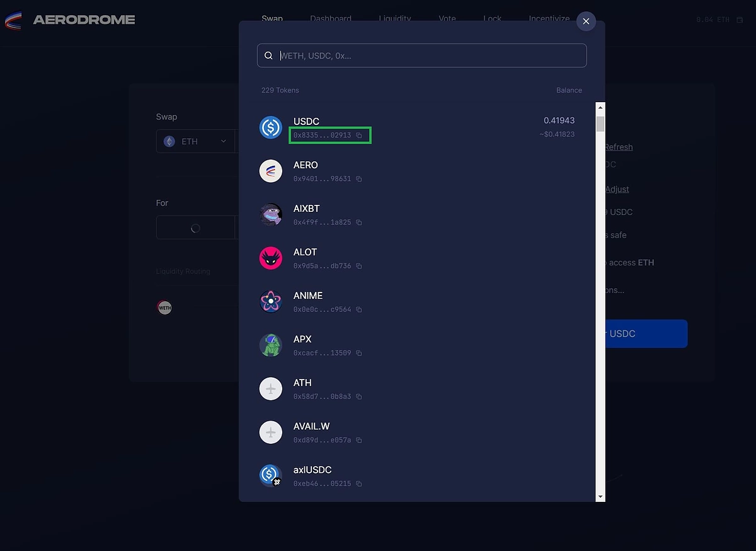Click the Refresh link
This screenshot has height=551, width=756.
(x=618, y=147)
